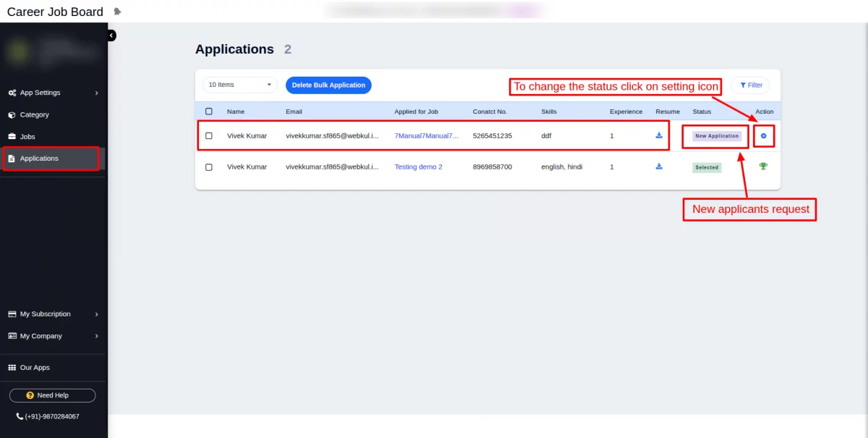Click the contact number 5265451235
This screenshot has height=438, width=868.
point(492,135)
